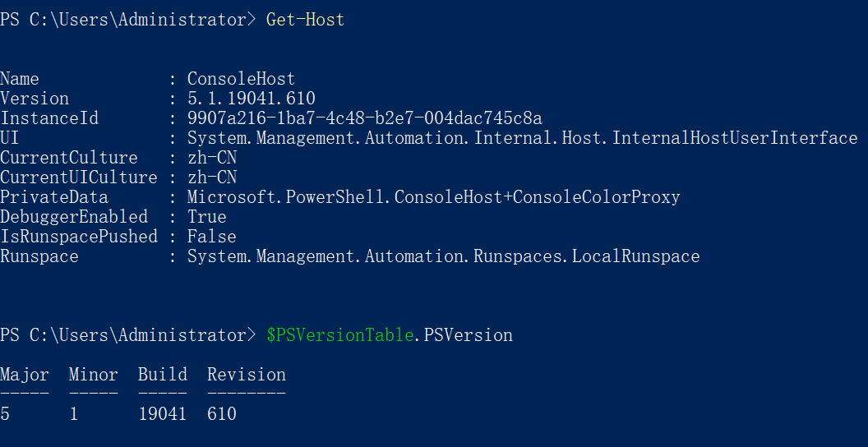Screen dimensions: 868x447
Task: Click the Minor column header
Action: point(93,375)
